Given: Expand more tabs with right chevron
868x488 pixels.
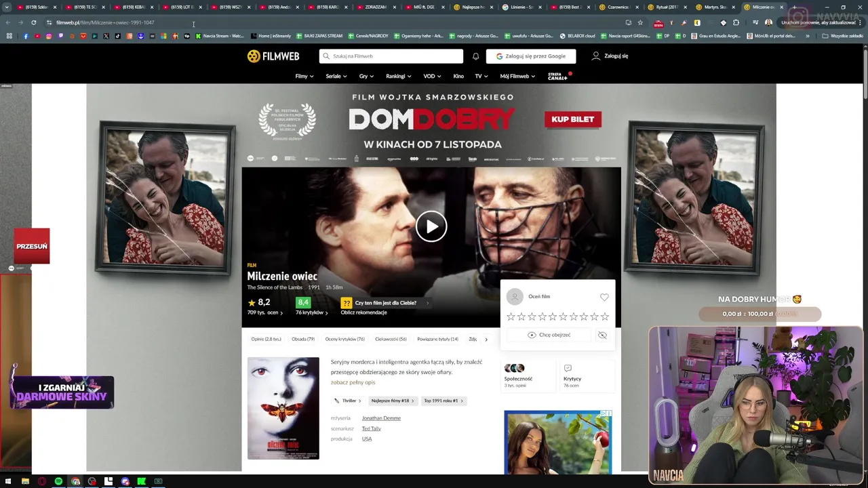Looking at the screenshot, I should coord(486,340).
